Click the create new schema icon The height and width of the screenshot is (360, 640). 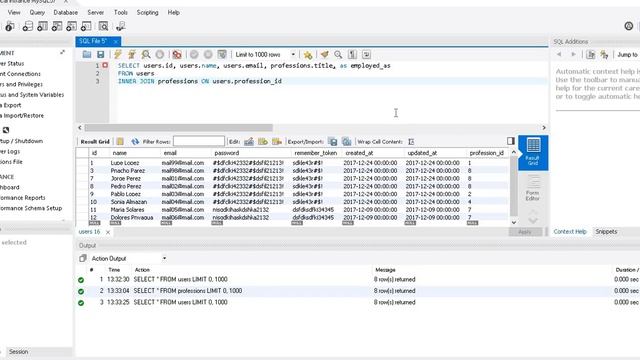pyautogui.click(x=27, y=27)
